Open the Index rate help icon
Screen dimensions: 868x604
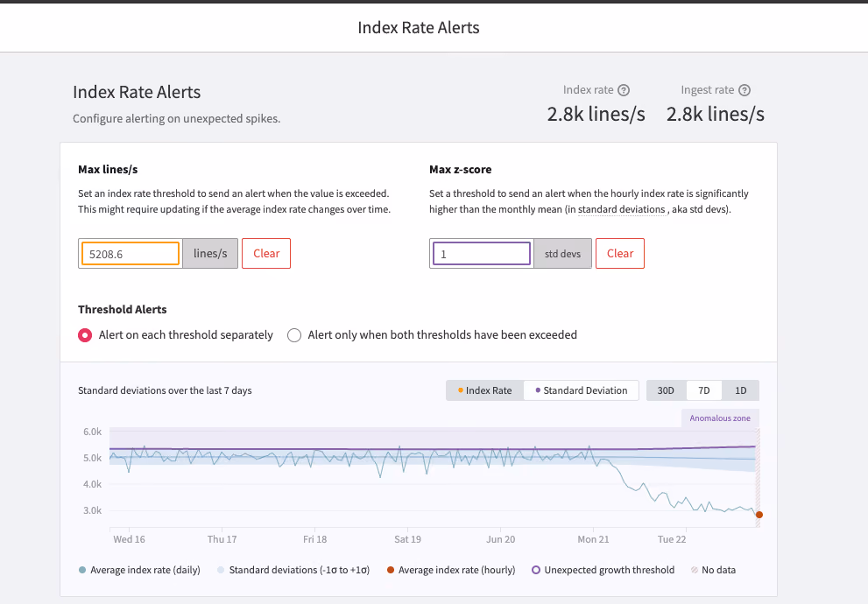pos(624,90)
